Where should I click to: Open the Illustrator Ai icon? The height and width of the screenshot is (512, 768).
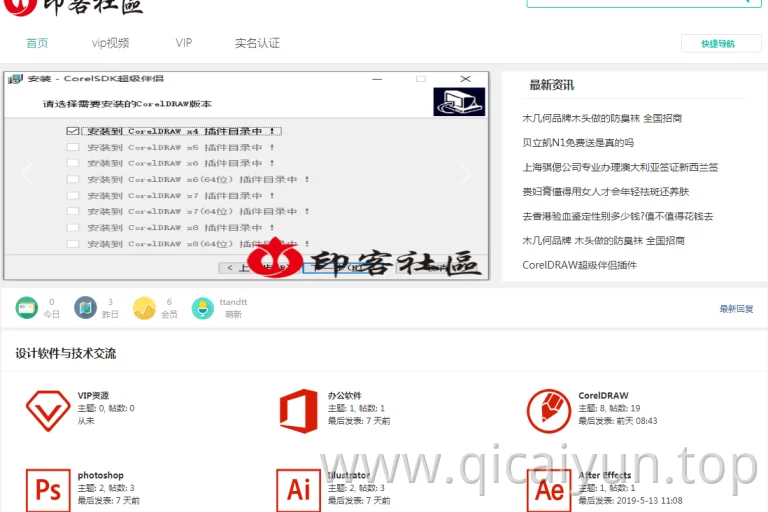[x=298, y=490]
